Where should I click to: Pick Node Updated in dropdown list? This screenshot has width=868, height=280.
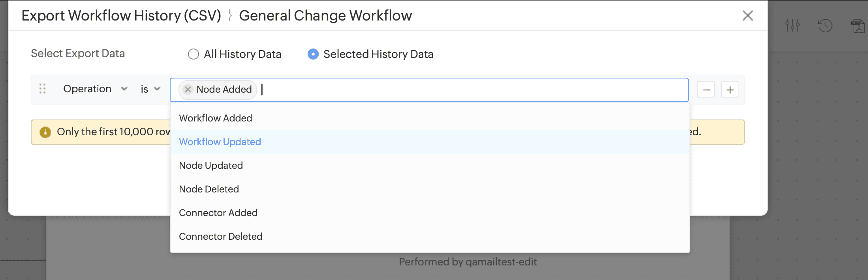(211, 166)
